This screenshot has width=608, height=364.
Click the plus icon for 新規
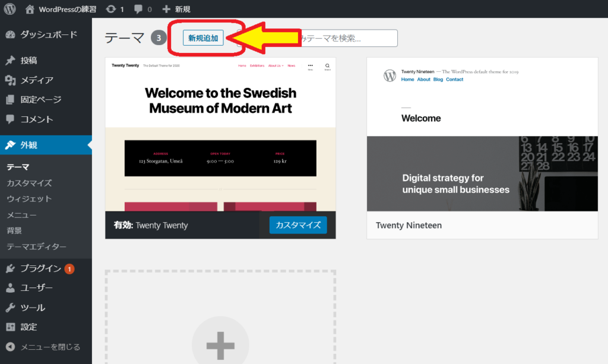coord(166,9)
